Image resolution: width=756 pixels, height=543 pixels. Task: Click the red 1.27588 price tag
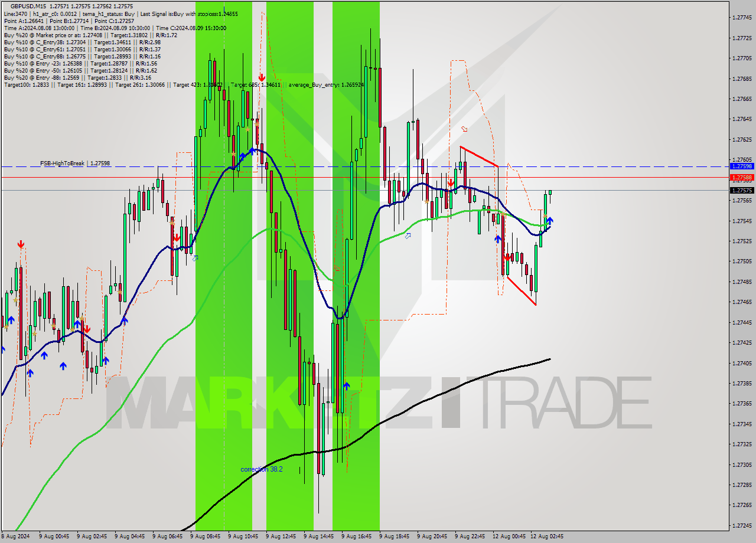coord(742,177)
